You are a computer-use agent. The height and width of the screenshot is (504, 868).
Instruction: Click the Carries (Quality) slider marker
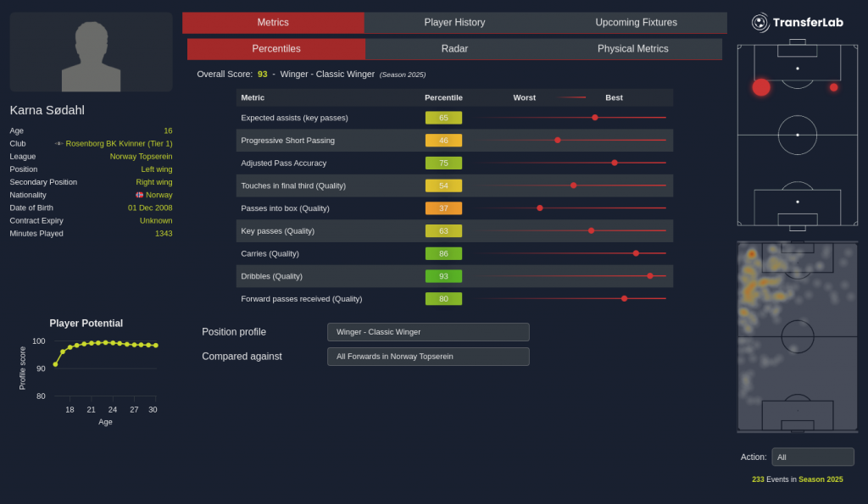[636, 253]
